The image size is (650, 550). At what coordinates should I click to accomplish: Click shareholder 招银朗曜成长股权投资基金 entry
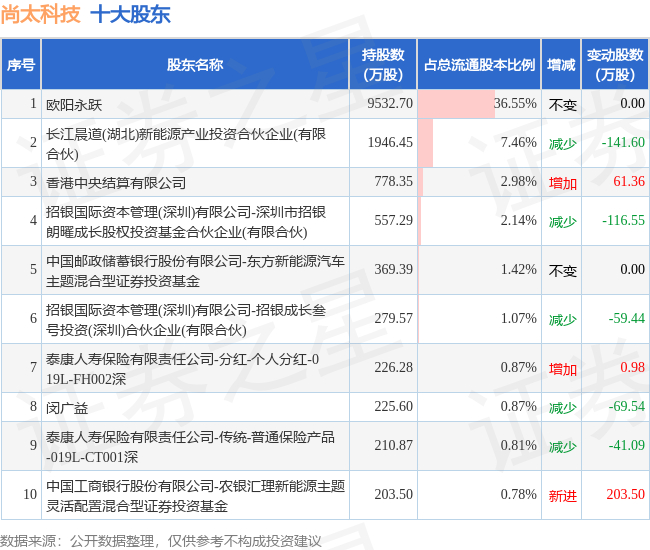186,222
